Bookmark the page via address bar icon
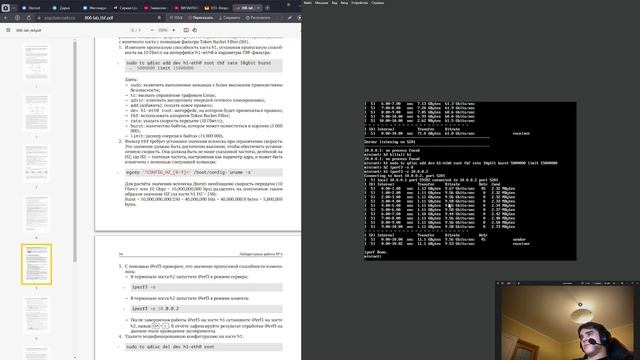640x360 pixels. coord(159,18)
